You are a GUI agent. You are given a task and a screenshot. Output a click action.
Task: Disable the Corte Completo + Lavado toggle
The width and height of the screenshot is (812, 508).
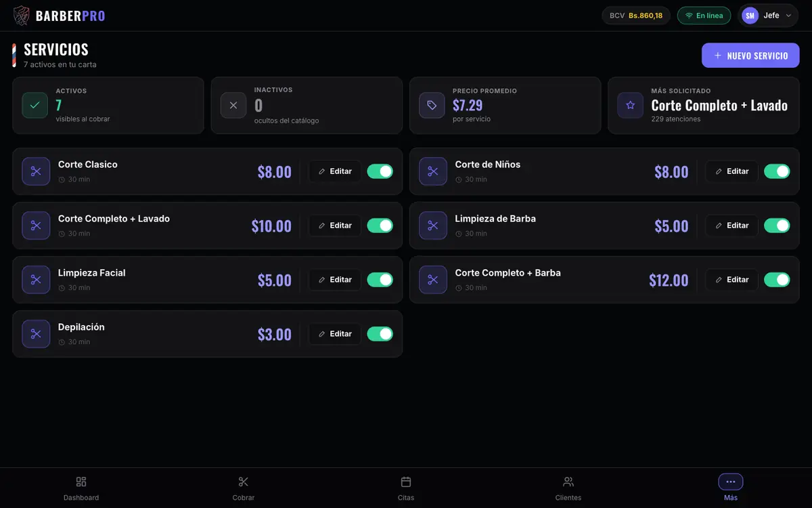point(380,226)
